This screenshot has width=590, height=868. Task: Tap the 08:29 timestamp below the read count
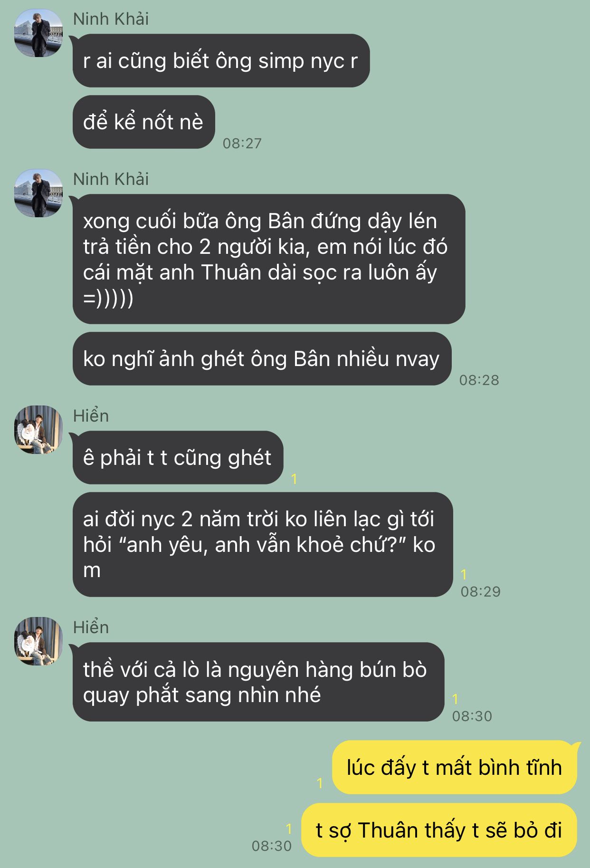coord(480,592)
